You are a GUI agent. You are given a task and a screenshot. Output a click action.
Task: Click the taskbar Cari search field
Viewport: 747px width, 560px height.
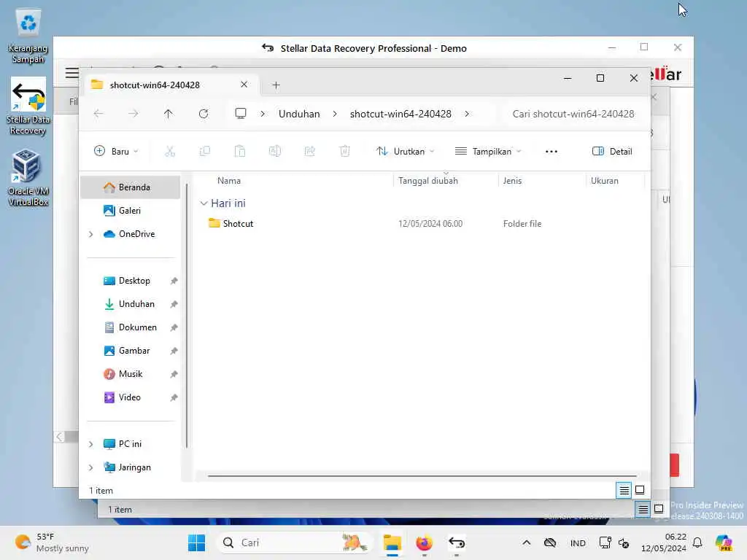[x=294, y=542]
